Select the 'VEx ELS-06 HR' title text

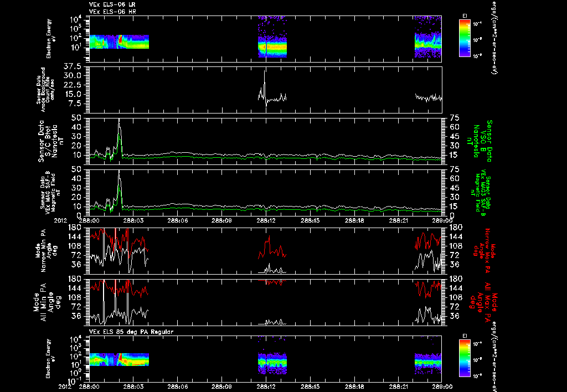(x=112, y=12)
